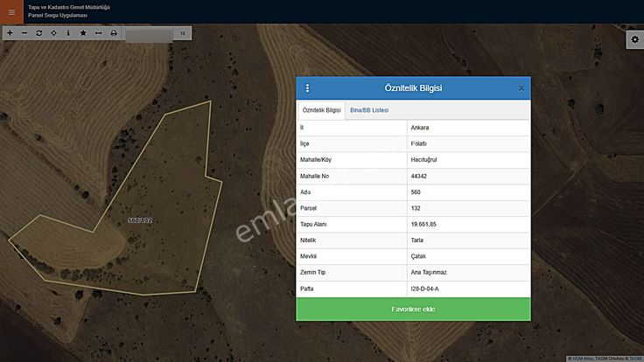The image size is (644, 362).
Task: Open the hamburger menu in the header
Action: (11, 12)
